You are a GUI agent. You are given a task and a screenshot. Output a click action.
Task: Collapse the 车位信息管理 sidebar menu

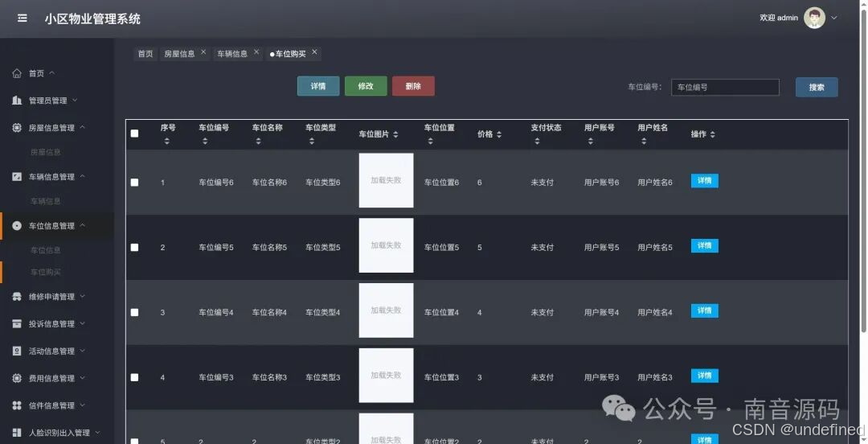tap(82, 225)
